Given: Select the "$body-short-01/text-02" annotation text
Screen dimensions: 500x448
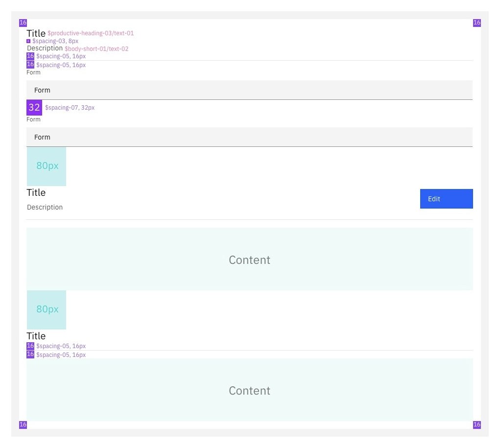Looking at the screenshot, I should [96, 49].
